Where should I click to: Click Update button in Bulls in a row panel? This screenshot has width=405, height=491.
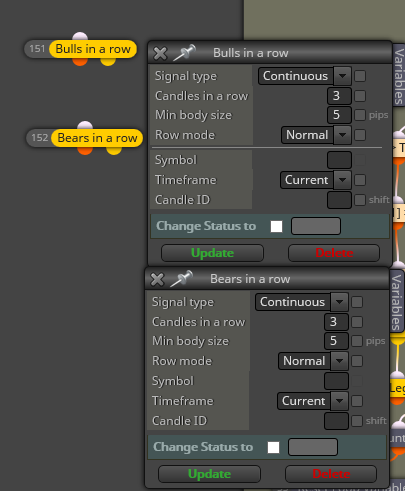[x=212, y=253]
